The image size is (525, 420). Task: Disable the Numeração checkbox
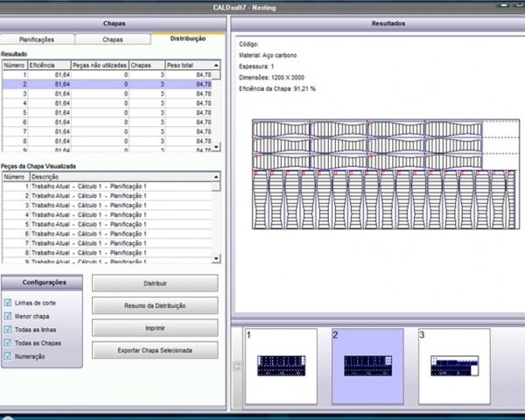9,357
